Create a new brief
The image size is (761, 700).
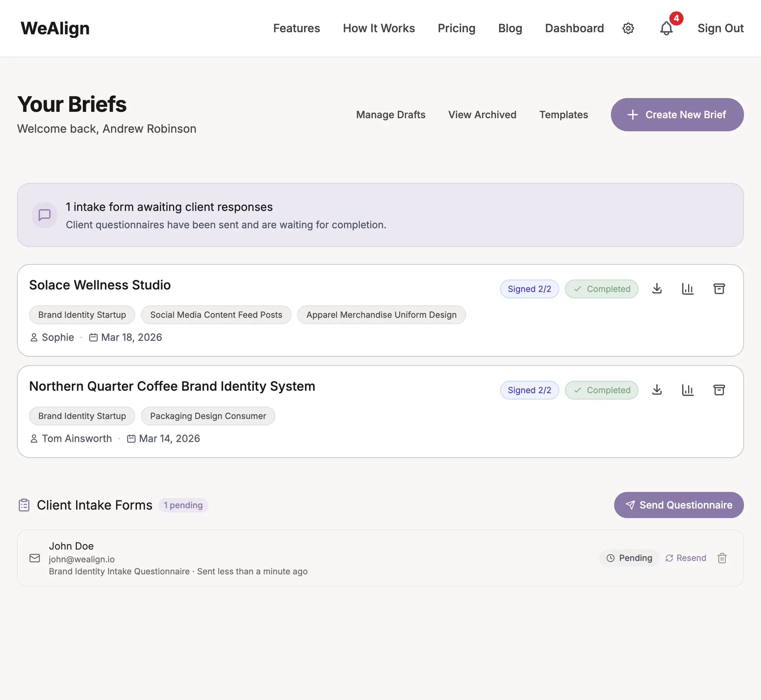click(677, 114)
